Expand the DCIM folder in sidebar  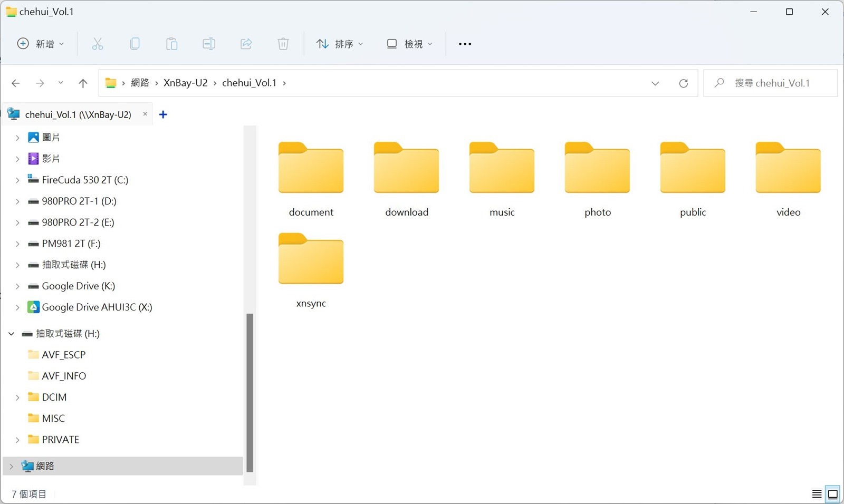click(17, 398)
